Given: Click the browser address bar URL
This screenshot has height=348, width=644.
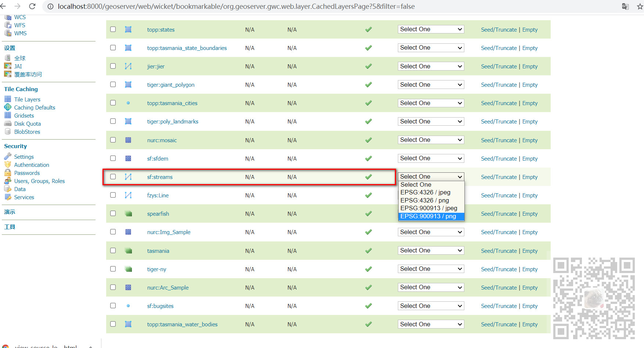Looking at the screenshot, I should [236, 6].
